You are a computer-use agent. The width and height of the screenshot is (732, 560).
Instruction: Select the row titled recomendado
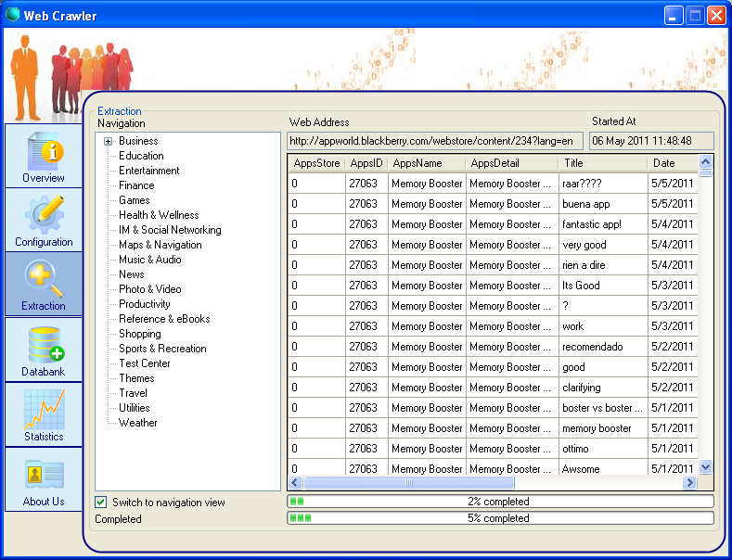click(x=493, y=347)
